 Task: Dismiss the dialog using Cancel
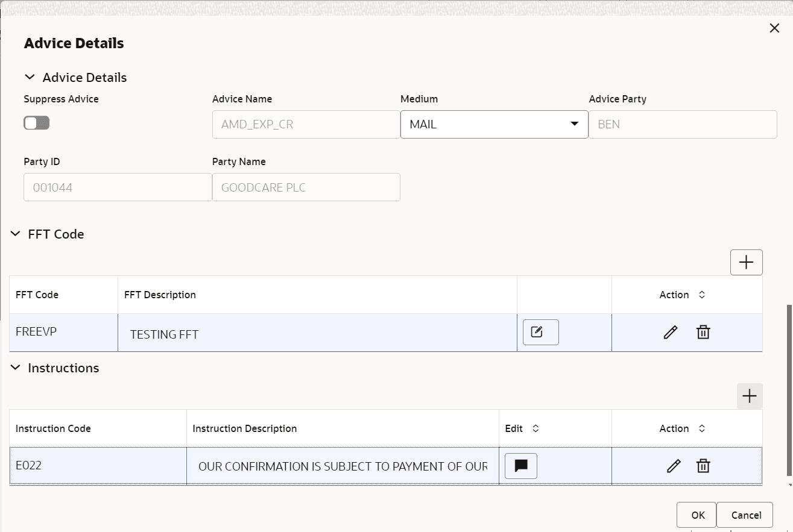click(745, 515)
